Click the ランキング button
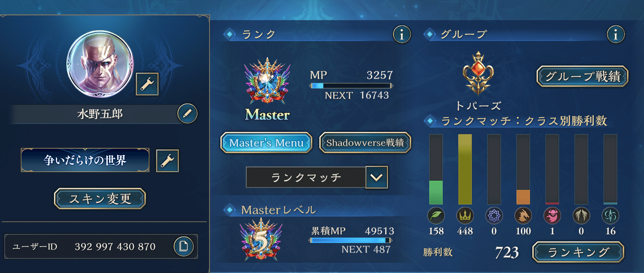The image size is (644, 273). (x=578, y=252)
